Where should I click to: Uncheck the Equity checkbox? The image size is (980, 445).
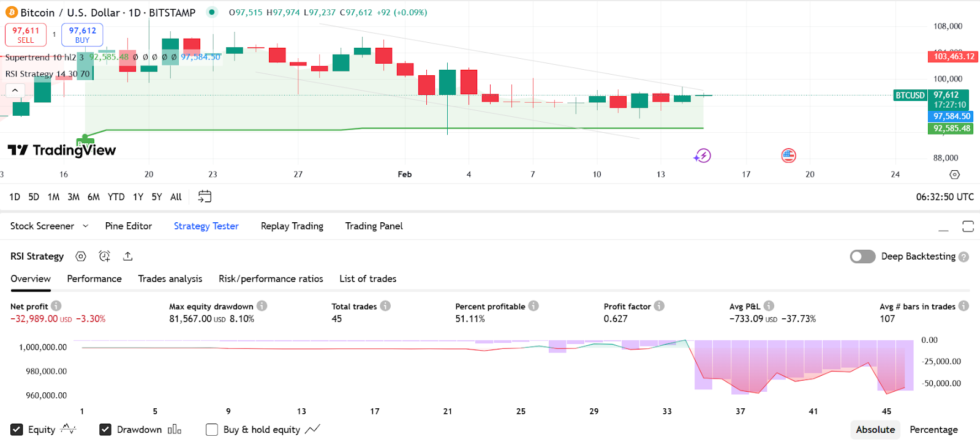point(17,430)
